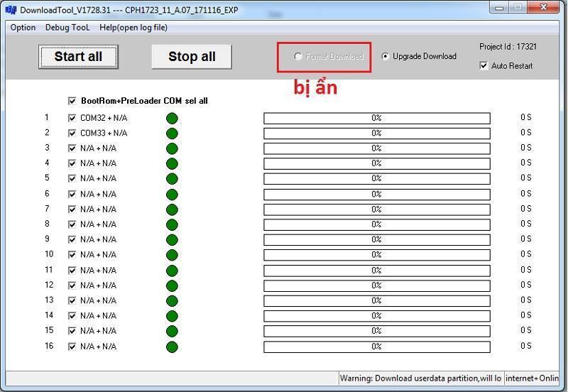
Task: Click the green status circle on row 12
Action: (x=172, y=285)
